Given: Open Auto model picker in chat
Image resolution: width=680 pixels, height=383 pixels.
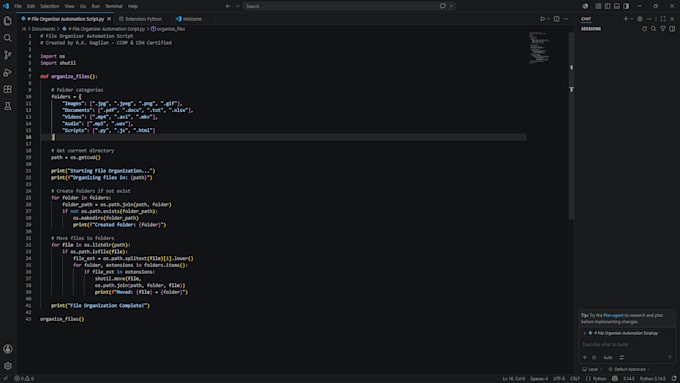Looking at the screenshot, I should click(x=608, y=357).
